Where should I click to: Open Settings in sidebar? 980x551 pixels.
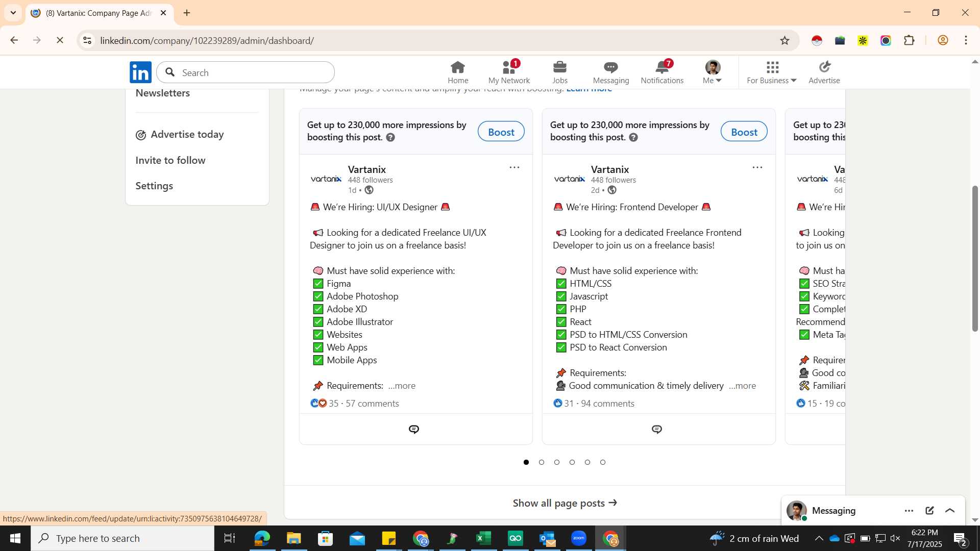pyautogui.click(x=154, y=186)
